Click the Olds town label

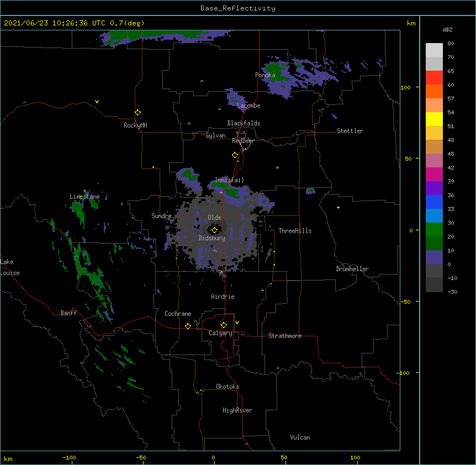coord(214,218)
